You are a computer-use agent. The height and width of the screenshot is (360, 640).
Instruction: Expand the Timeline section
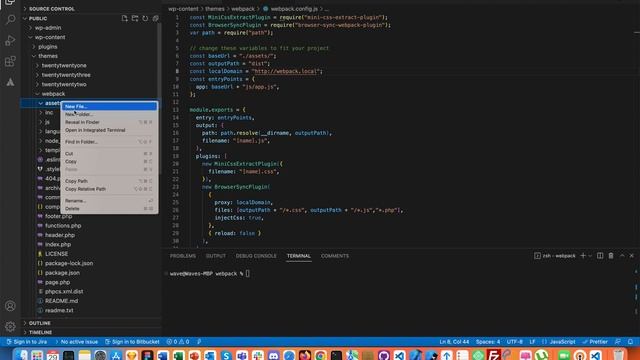coord(40,332)
